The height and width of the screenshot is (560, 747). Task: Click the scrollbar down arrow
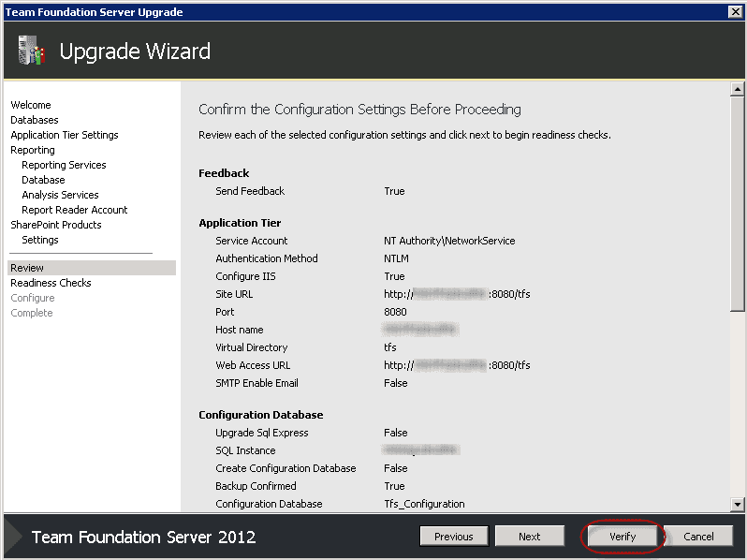click(x=738, y=505)
